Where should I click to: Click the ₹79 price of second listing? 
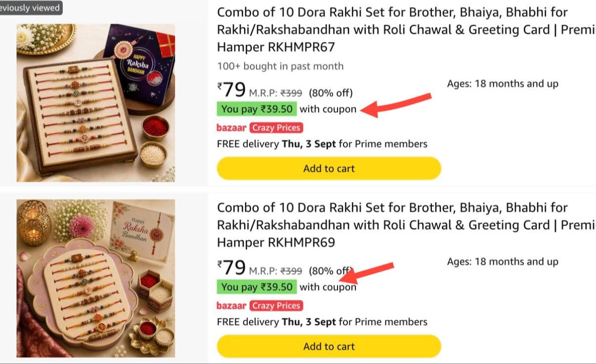232,268
